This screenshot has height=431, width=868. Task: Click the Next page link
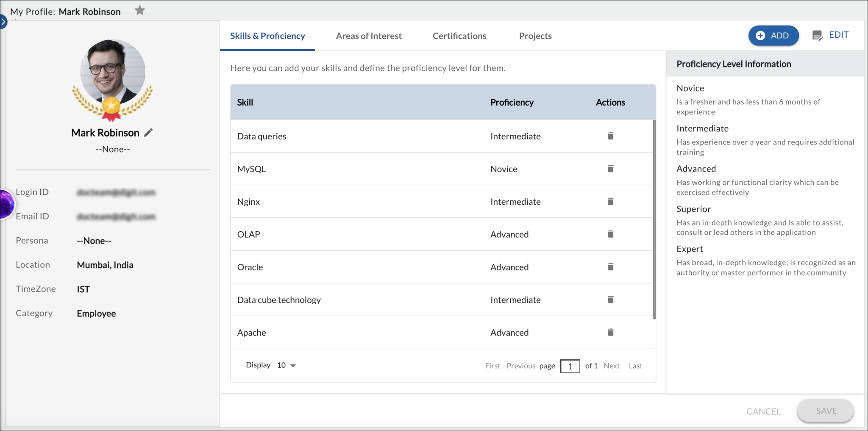(x=612, y=366)
